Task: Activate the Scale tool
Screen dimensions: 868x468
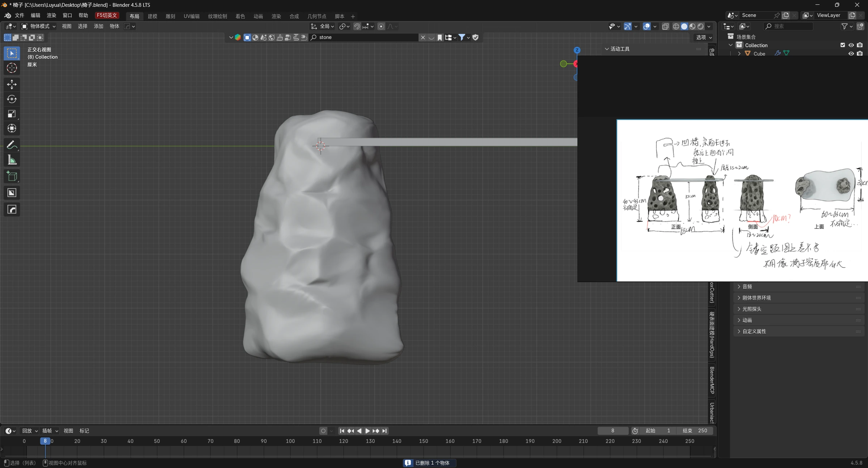Action: coord(12,114)
